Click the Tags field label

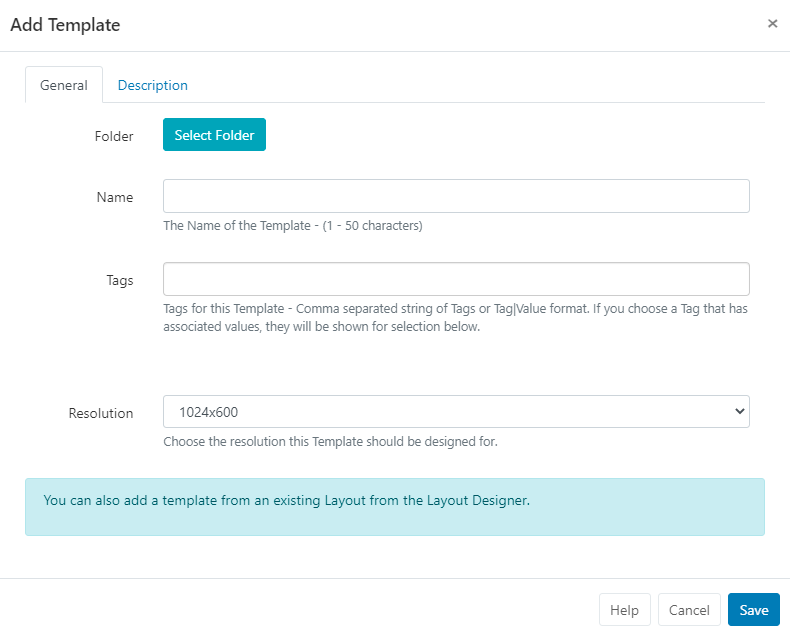point(119,280)
